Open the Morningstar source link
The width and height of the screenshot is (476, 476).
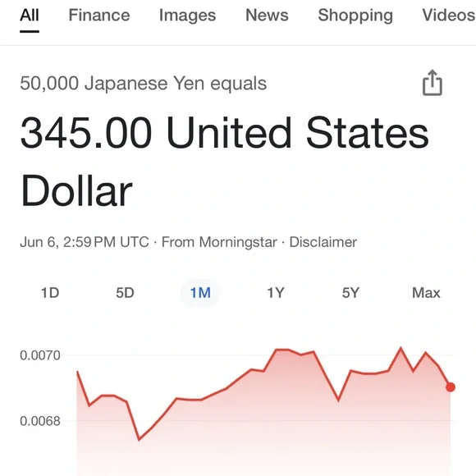click(219, 242)
